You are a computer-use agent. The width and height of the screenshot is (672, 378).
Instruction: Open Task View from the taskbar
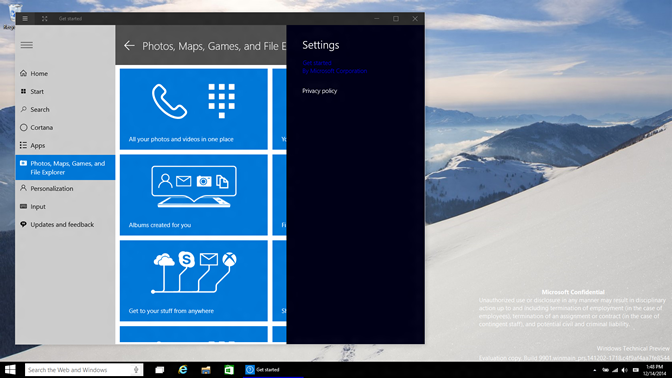(x=160, y=369)
